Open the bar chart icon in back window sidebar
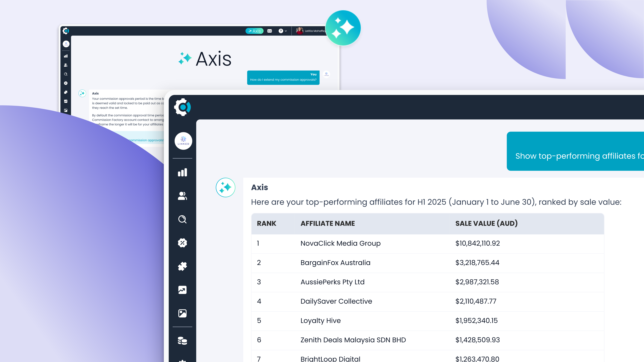The width and height of the screenshot is (644, 362). click(x=66, y=56)
